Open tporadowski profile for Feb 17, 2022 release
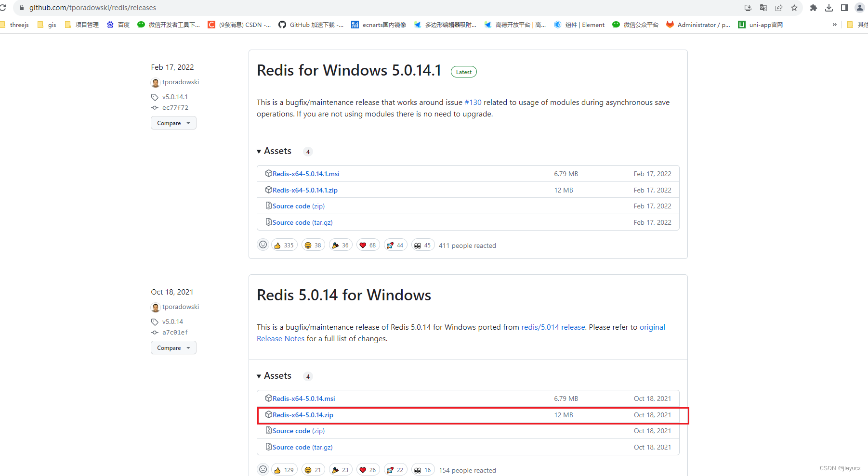 pos(180,82)
